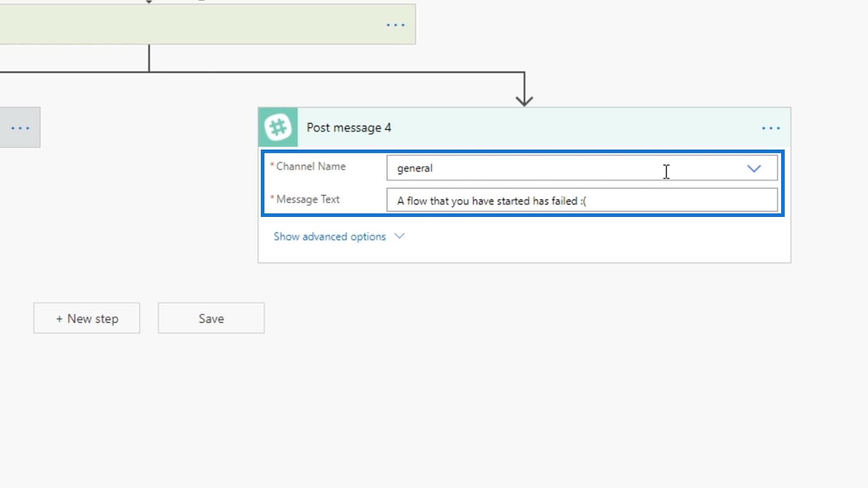Click the Message Text label
The image size is (868, 488).
click(308, 200)
